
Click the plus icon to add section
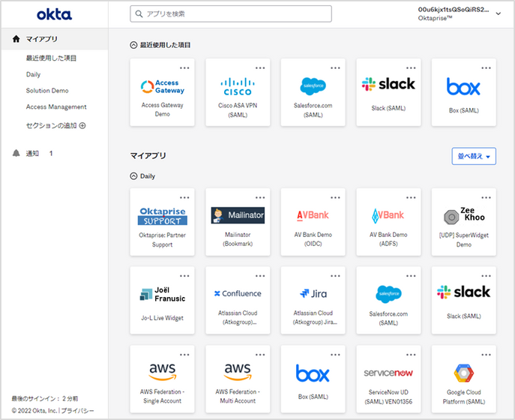pos(82,125)
